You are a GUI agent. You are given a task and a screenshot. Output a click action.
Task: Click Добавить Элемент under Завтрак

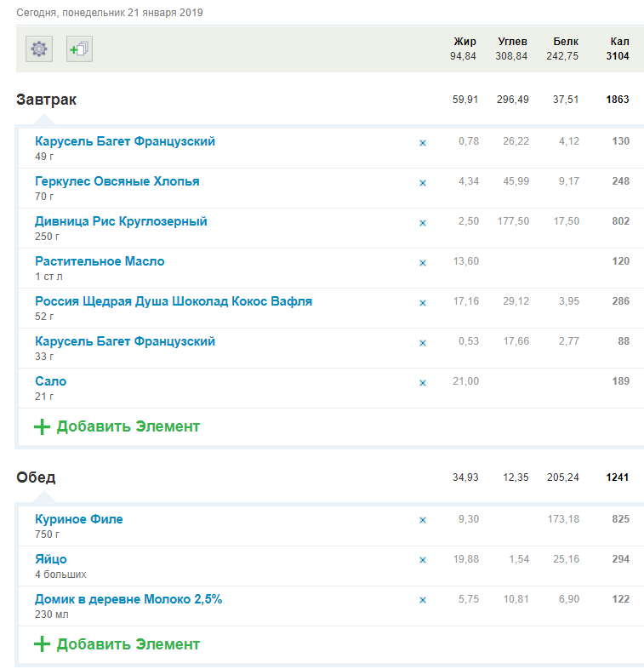128,426
